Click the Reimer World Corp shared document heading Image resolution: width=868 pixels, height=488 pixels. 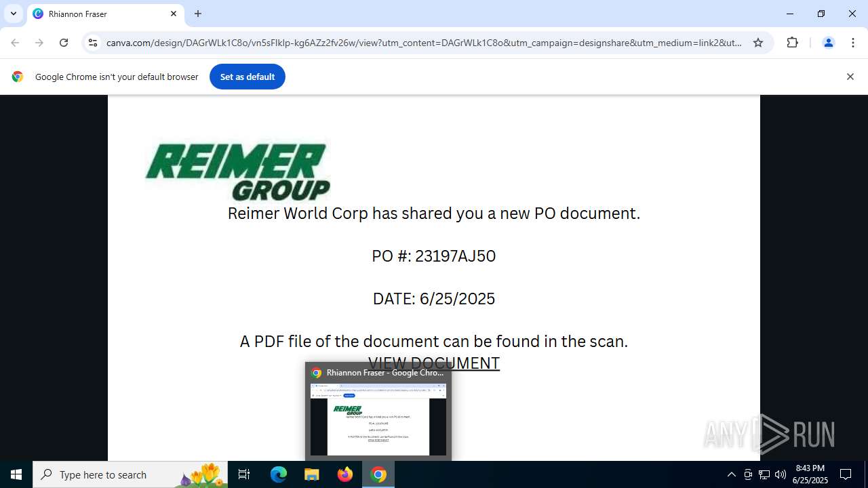[434, 213]
